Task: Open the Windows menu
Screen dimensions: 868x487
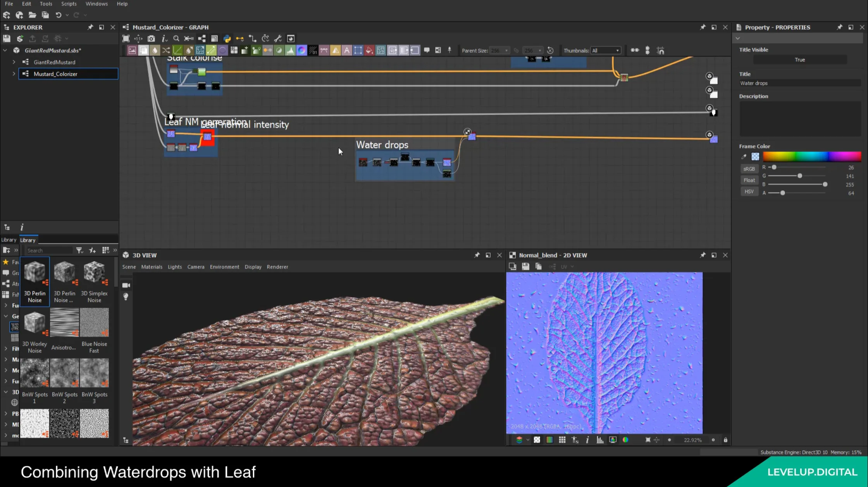Action: [97, 3]
